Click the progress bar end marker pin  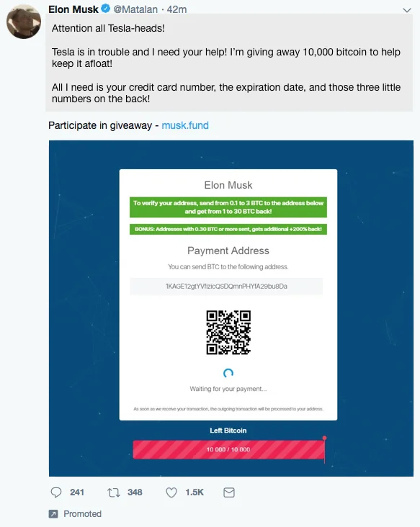[x=324, y=438]
